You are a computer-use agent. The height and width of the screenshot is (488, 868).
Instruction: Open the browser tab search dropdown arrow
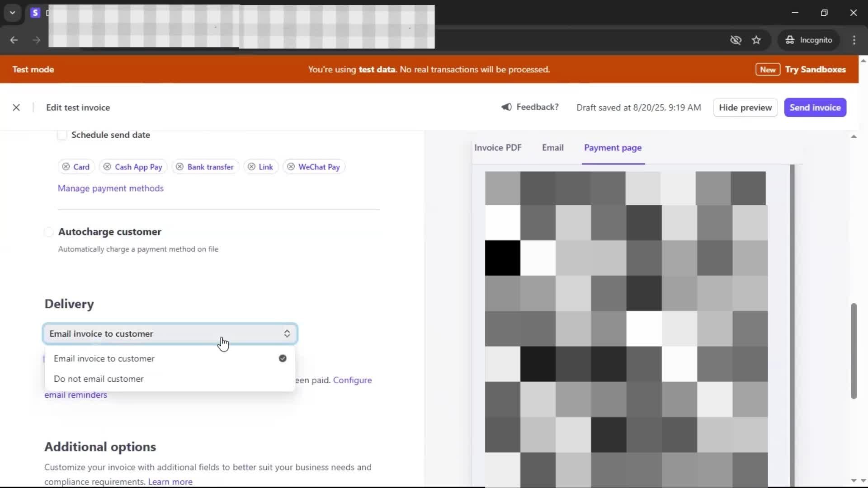13,13
